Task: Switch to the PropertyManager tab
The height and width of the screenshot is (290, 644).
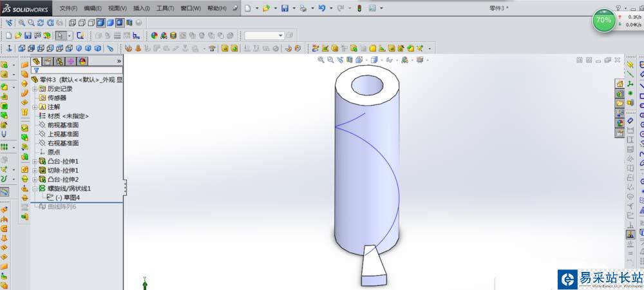Action: 48,61
